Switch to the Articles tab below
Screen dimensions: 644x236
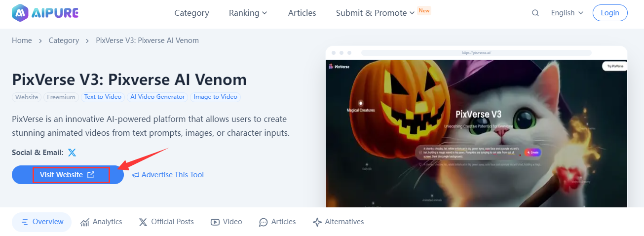point(277,222)
